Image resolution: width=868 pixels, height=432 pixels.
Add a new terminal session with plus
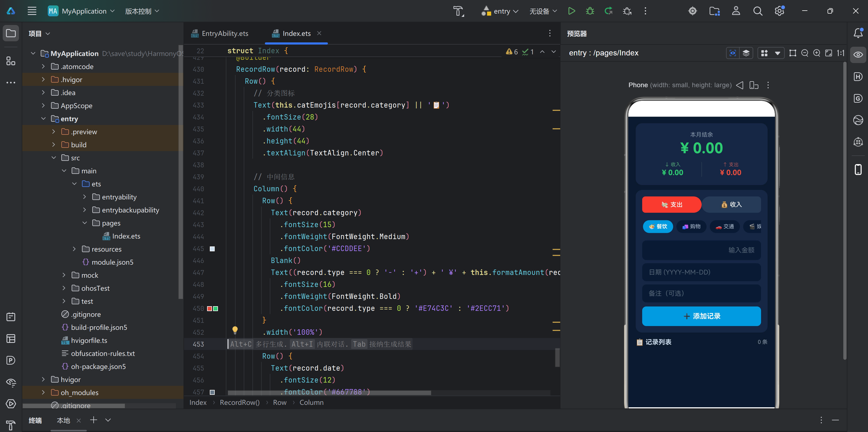(x=94, y=420)
